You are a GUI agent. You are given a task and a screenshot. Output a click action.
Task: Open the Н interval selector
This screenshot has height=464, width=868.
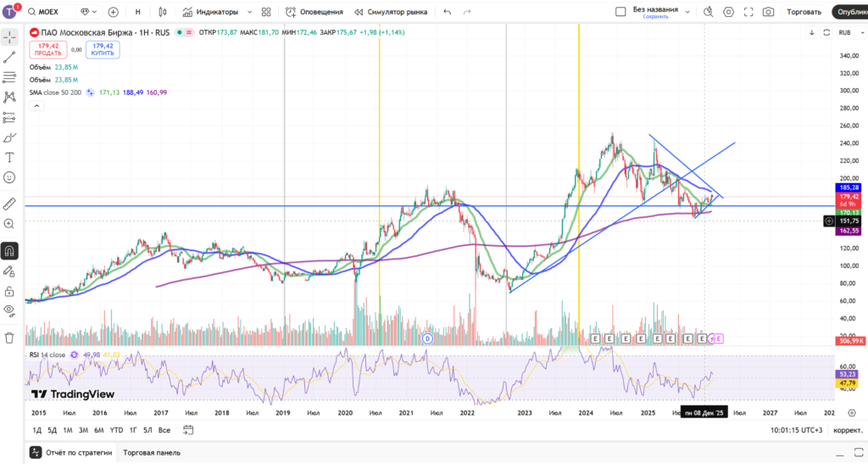click(x=138, y=12)
